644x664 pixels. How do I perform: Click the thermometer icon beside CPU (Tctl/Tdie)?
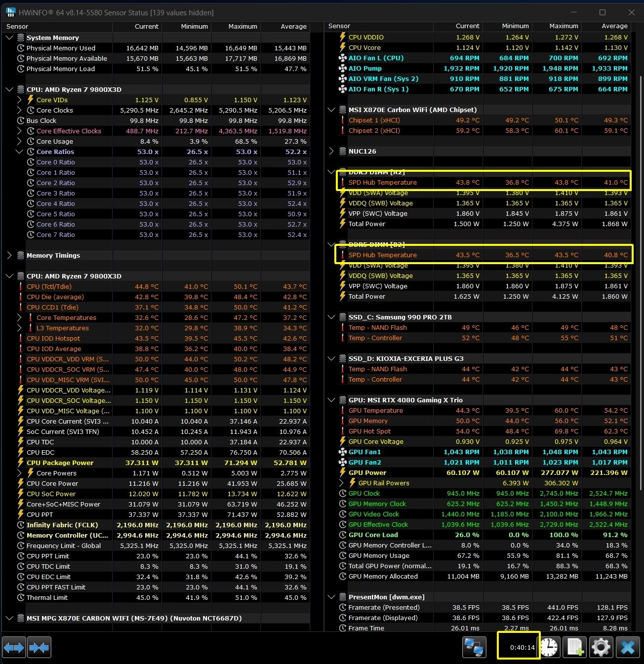(x=21, y=287)
